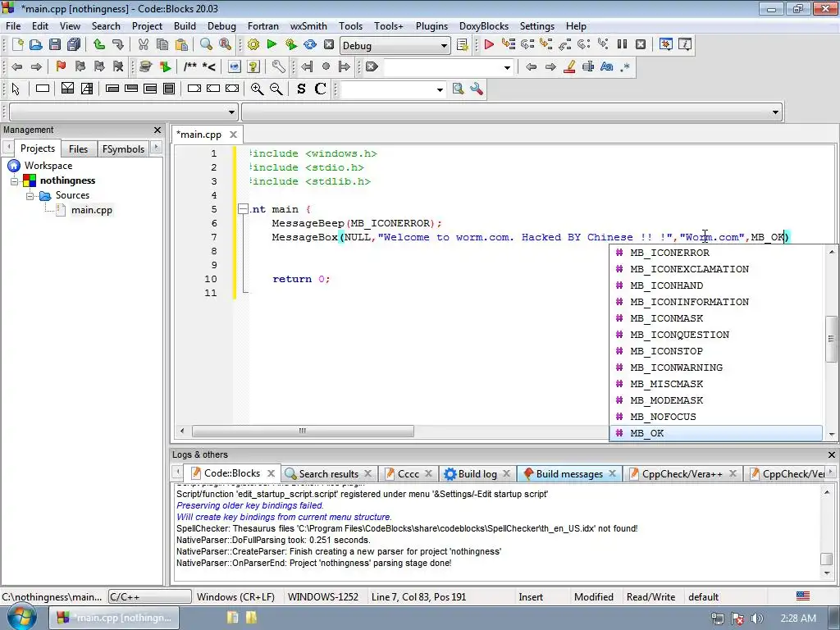Image resolution: width=840 pixels, height=630 pixels.
Task: Switch to the Search results tab
Action: [328, 473]
